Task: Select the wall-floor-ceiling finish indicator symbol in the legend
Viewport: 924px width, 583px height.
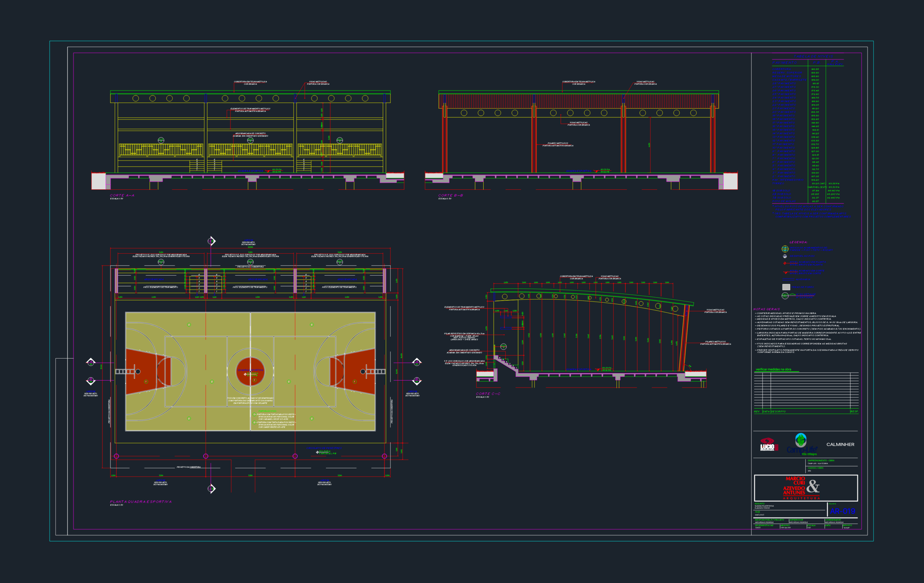Action: (x=785, y=249)
